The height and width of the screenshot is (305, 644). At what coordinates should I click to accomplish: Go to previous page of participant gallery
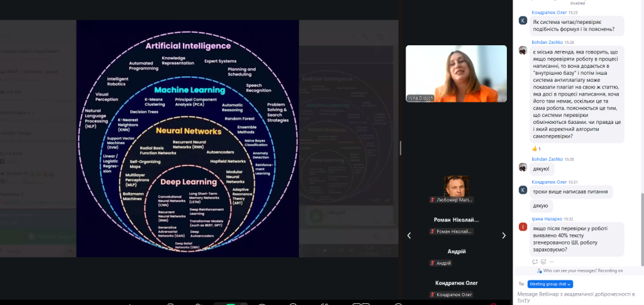(x=409, y=236)
